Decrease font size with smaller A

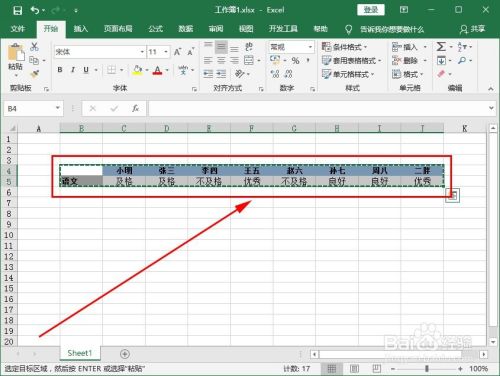pyautogui.click(x=191, y=52)
